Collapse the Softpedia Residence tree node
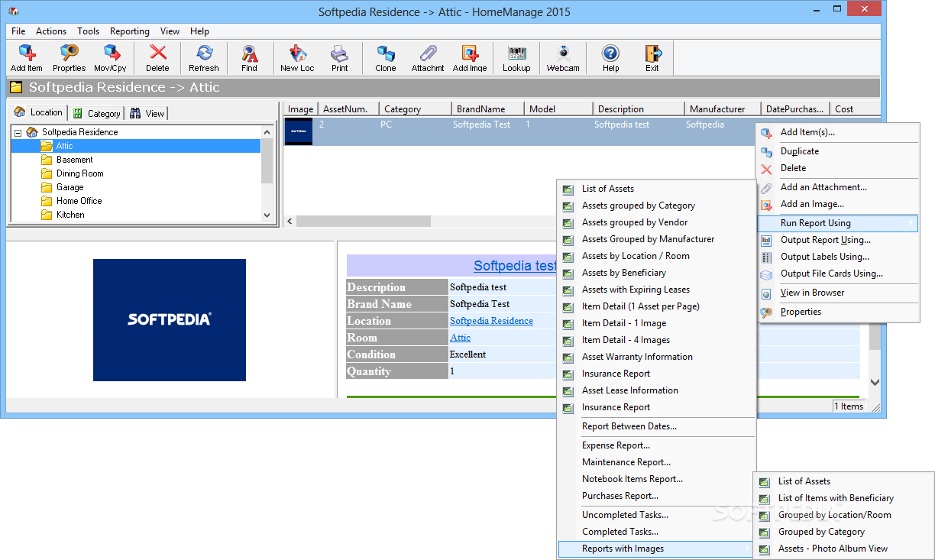935x560 pixels. click(x=18, y=132)
